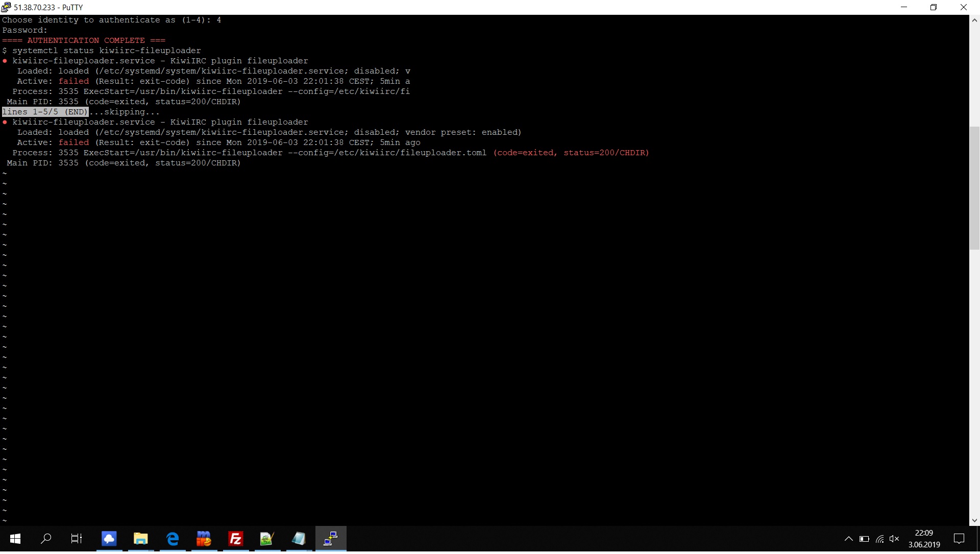Click the 'fileuploader.toml' config path text
Screen dimensions: 980x554
pyautogui.click(x=444, y=153)
